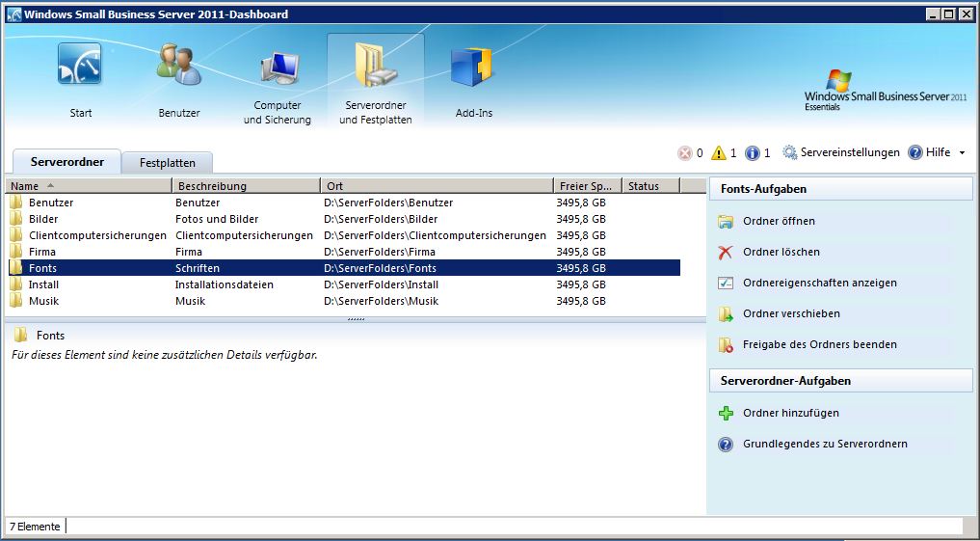980x541 pixels.
Task: Click the 'Fotos und Bilder' description cell
Action: (x=217, y=219)
